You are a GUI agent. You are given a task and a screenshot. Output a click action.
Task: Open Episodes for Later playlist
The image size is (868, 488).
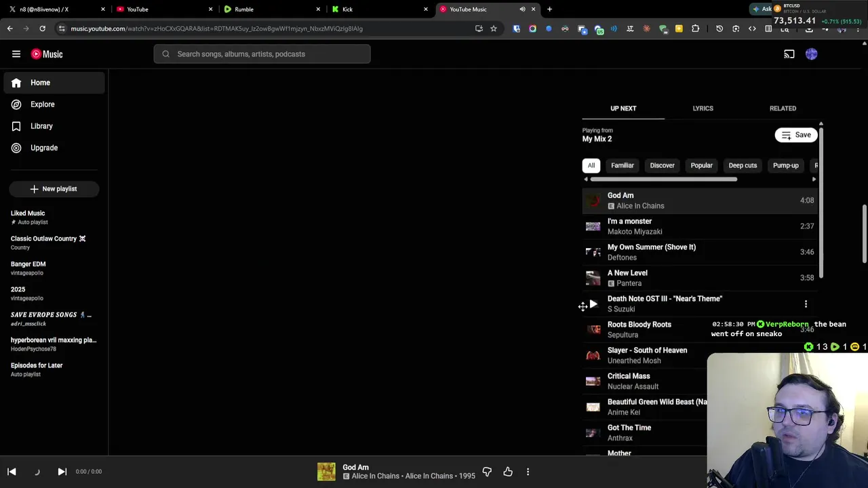tap(53, 369)
